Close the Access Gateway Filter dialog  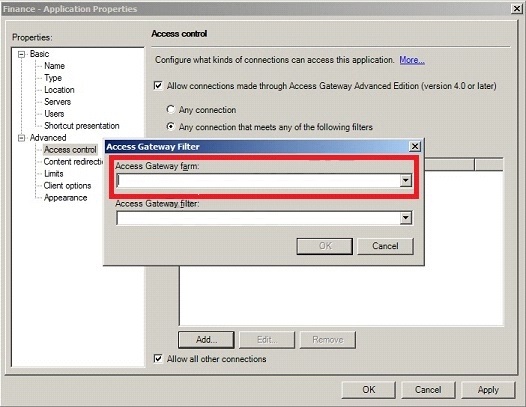[415, 147]
